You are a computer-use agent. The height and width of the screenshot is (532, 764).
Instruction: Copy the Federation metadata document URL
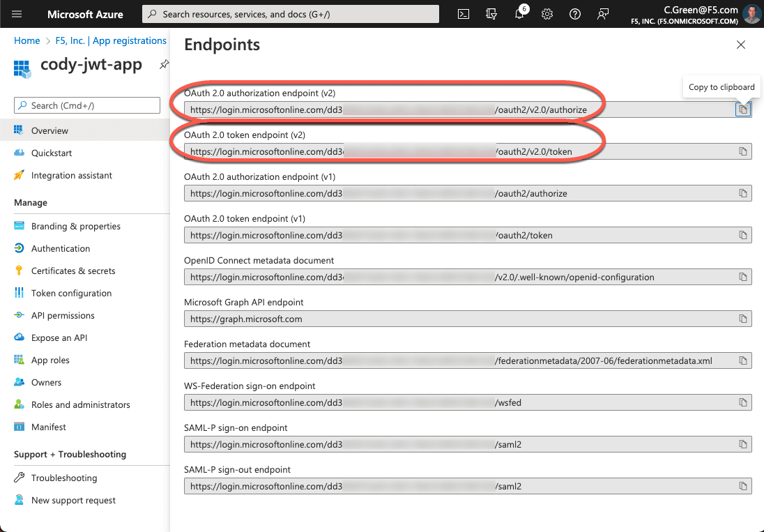(x=743, y=360)
